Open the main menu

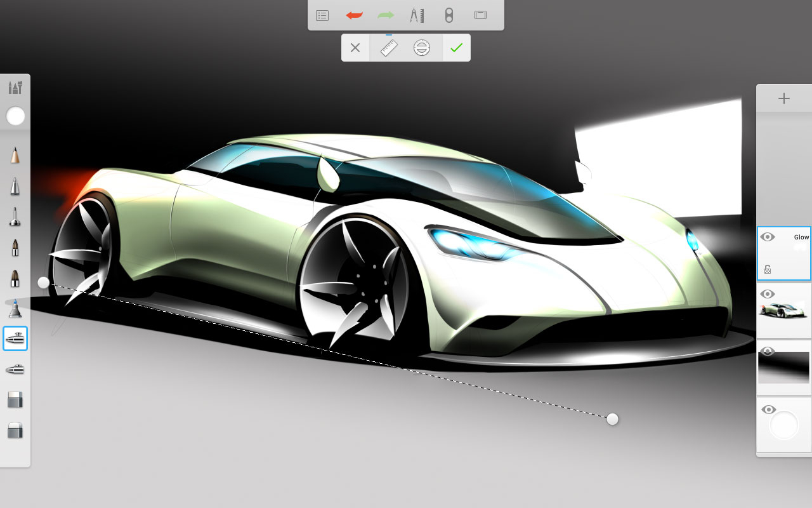coord(322,15)
